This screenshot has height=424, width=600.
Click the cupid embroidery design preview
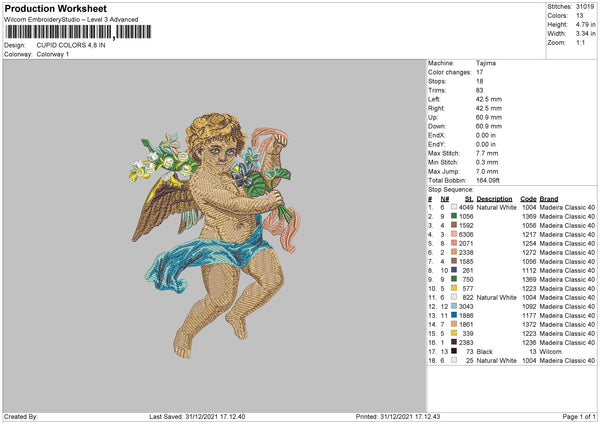point(214,235)
